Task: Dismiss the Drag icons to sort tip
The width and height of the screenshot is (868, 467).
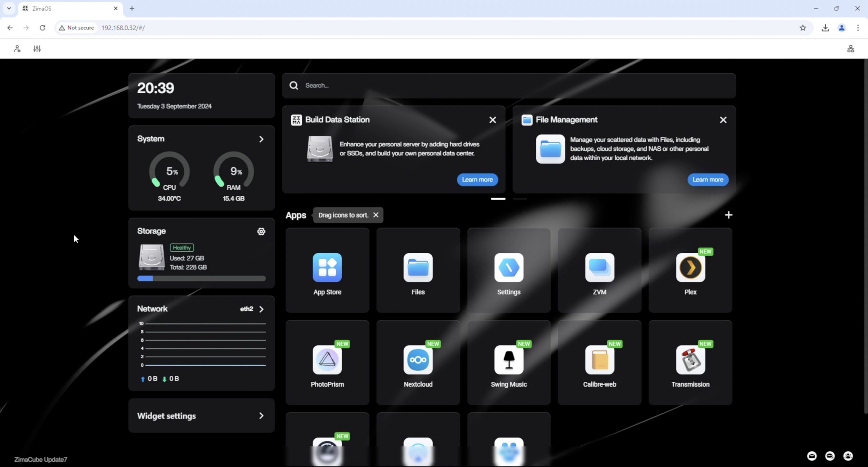Action: (376, 215)
